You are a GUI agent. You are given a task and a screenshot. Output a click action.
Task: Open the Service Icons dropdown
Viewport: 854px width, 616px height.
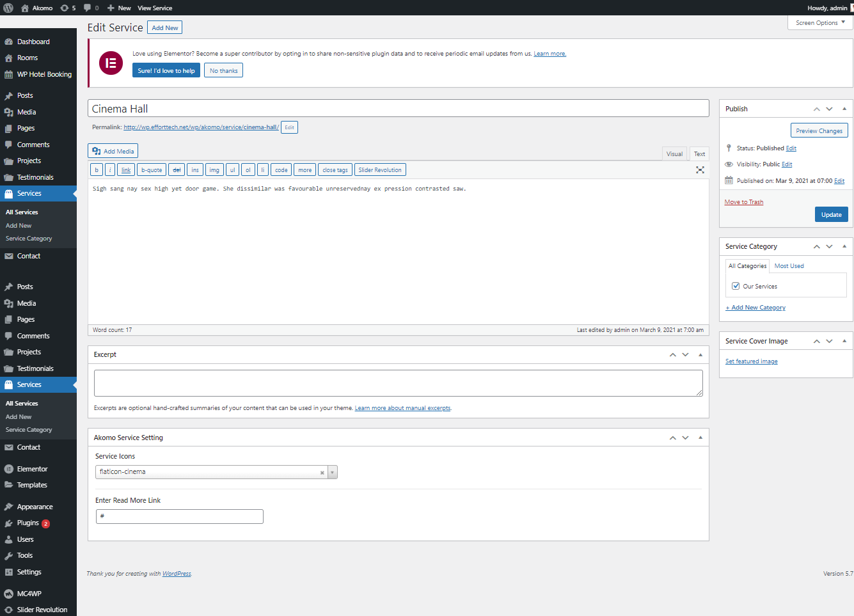(332, 473)
